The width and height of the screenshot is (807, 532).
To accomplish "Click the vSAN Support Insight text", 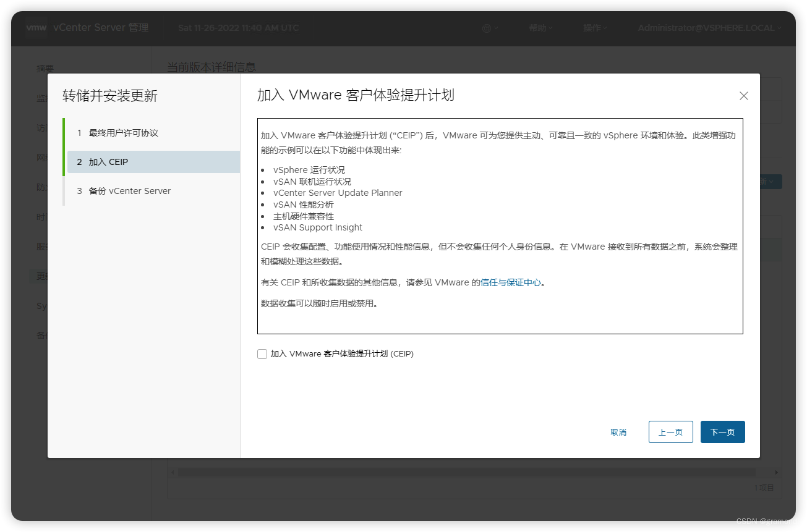I will tap(318, 227).
